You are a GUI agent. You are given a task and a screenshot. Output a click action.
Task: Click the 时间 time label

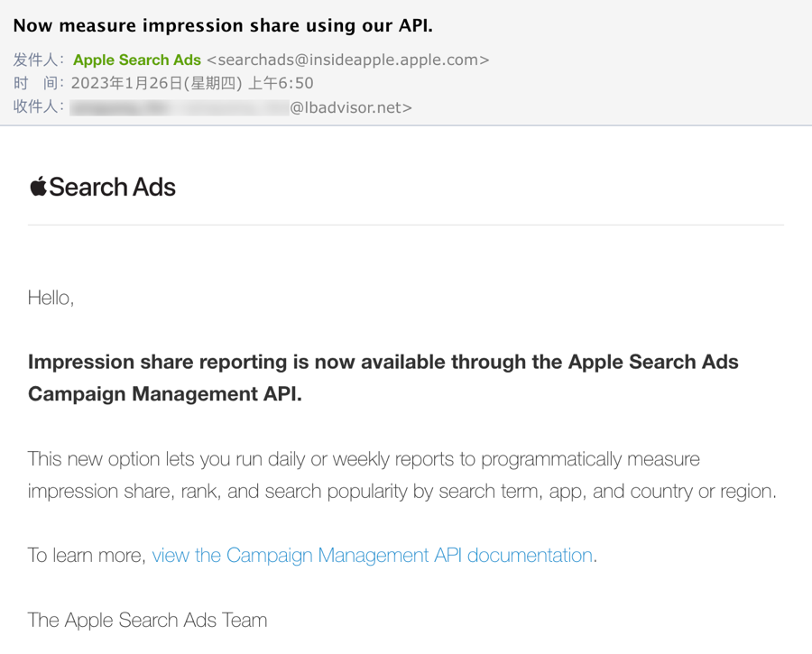click(37, 84)
